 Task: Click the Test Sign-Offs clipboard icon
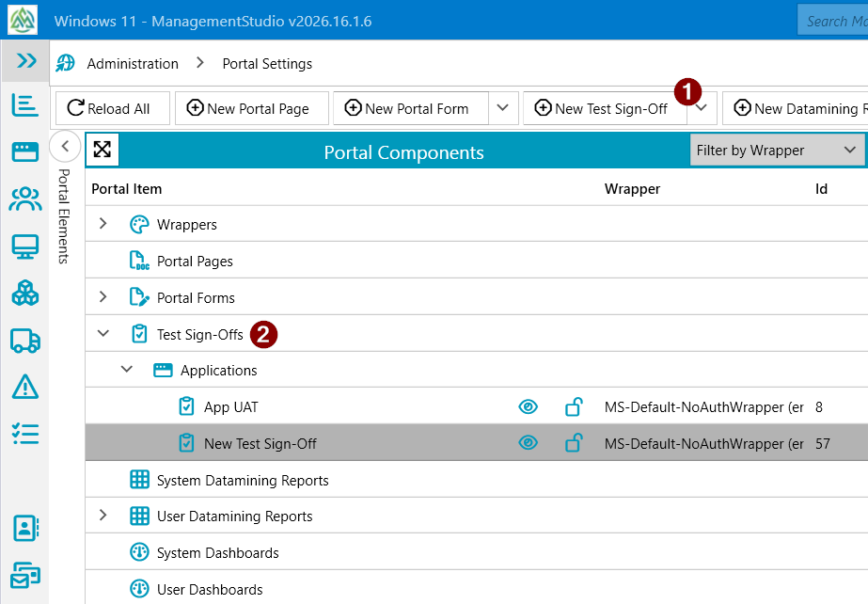coord(139,334)
